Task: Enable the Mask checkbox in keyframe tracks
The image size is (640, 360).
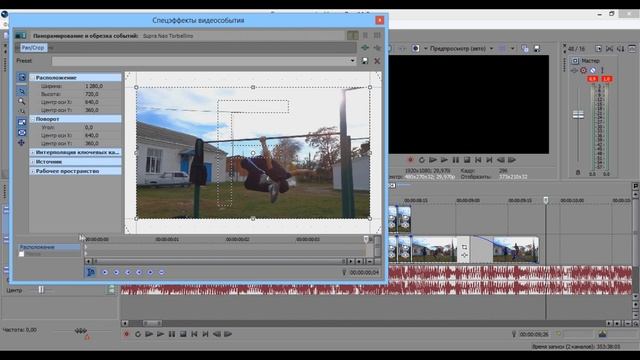Action: click(x=22, y=254)
